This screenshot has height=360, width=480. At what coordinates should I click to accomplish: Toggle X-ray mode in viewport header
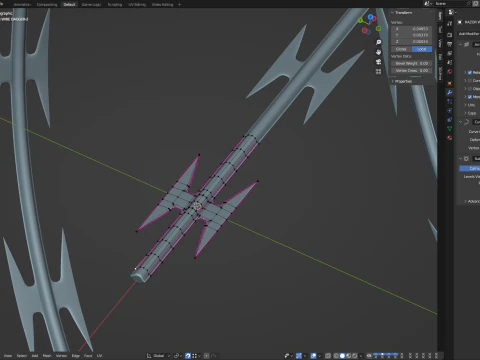pyautogui.click(x=328, y=356)
